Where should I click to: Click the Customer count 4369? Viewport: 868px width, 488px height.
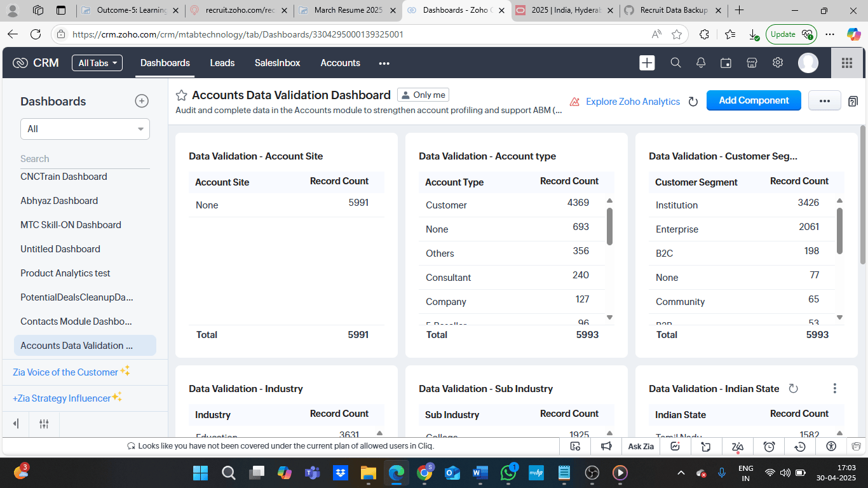tap(578, 203)
